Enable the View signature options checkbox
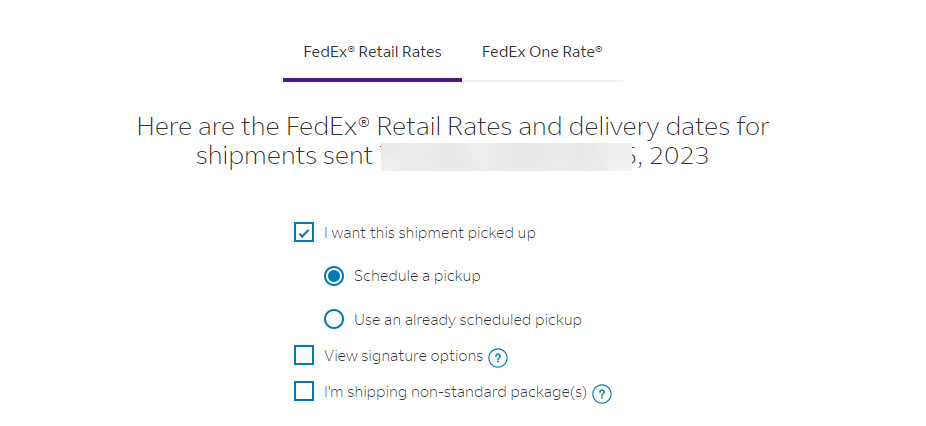The image size is (926, 426). 304,356
